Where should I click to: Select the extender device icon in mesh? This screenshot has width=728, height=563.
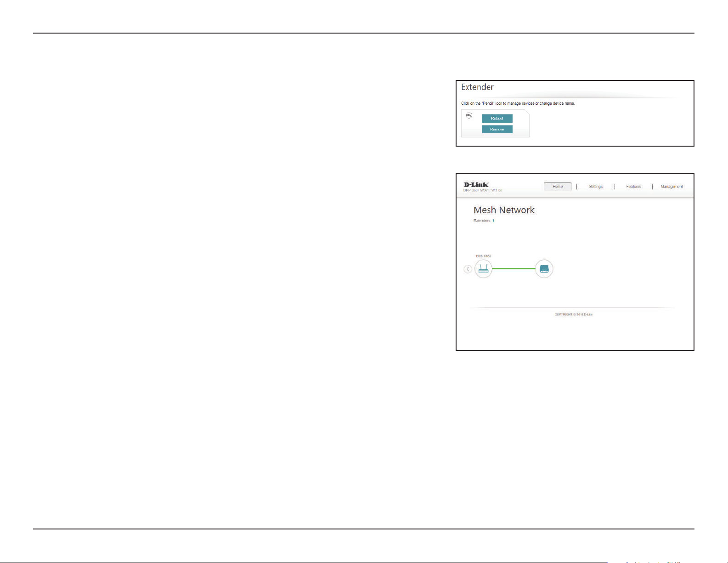tap(544, 269)
